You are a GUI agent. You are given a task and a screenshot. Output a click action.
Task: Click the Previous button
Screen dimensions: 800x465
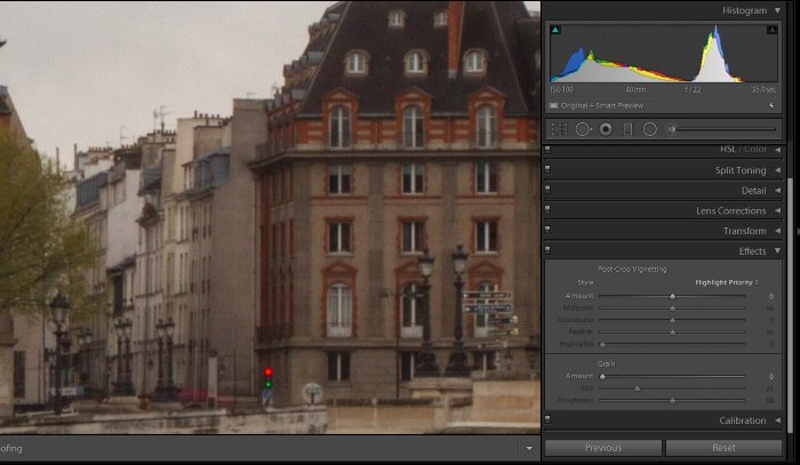pyautogui.click(x=603, y=448)
